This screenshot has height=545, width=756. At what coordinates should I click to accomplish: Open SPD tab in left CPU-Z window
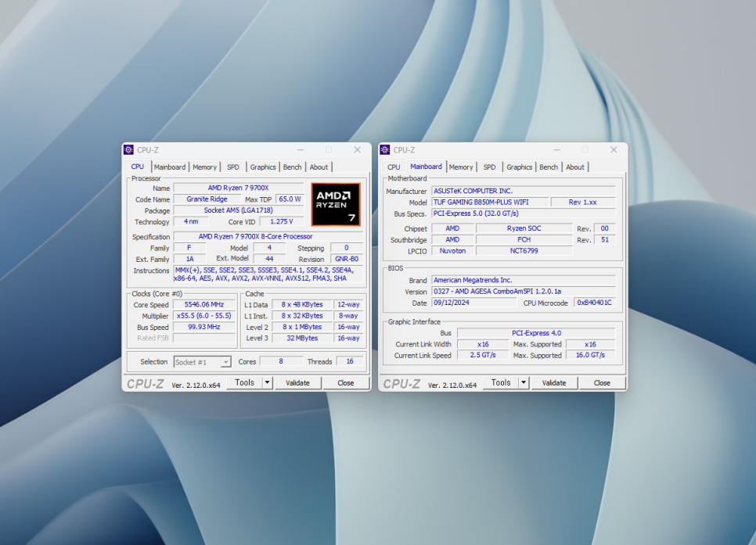[x=233, y=167]
